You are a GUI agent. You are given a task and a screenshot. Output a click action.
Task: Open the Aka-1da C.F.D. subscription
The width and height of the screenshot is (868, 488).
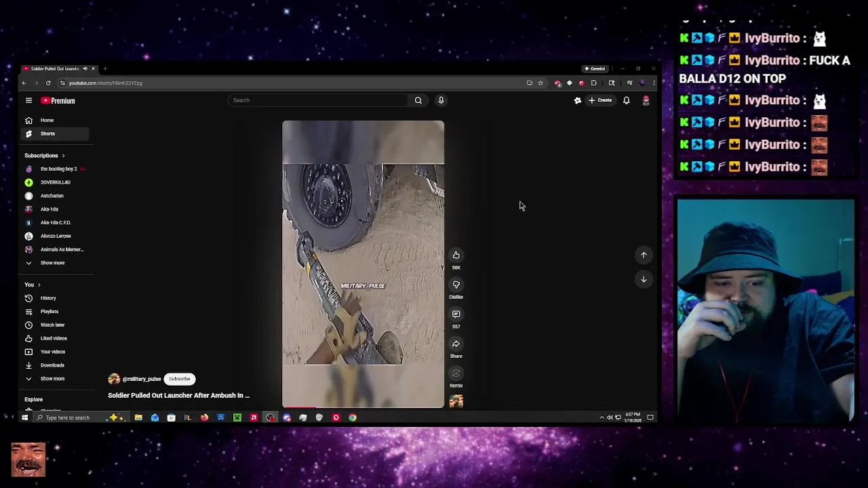[54, 222]
